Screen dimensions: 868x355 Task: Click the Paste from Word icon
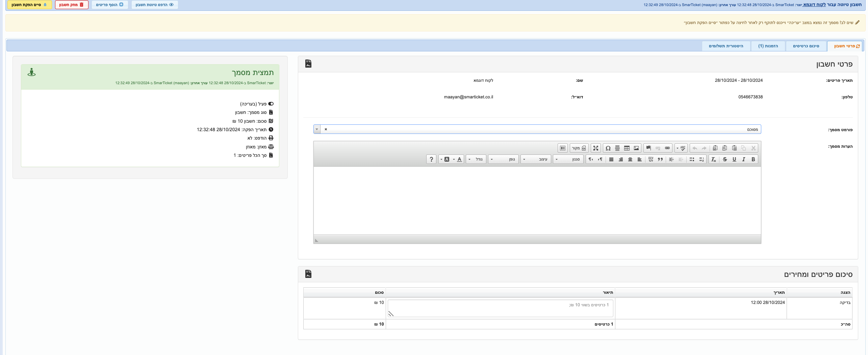pos(715,148)
